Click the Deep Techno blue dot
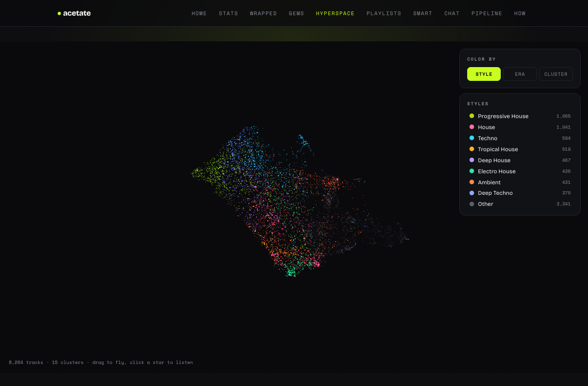Screen dimensions: 588x386 (x=472, y=193)
